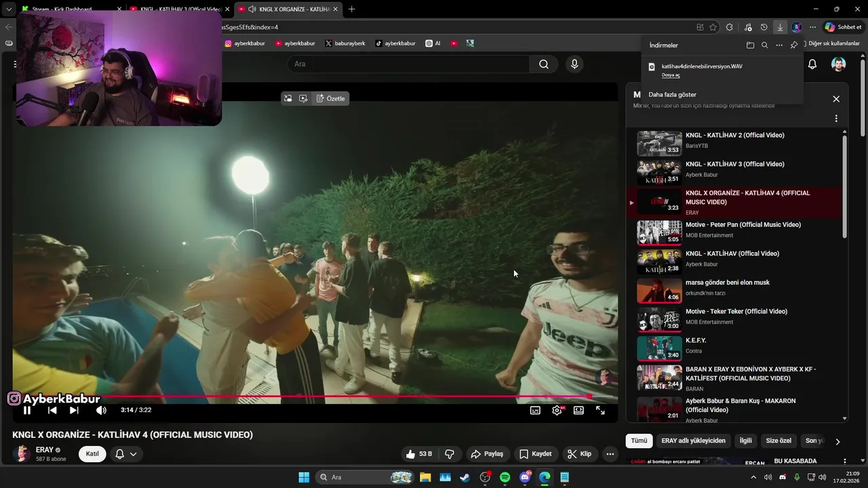Open the tab list dropdown arrow
868x488 pixels.
click(8, 9)
